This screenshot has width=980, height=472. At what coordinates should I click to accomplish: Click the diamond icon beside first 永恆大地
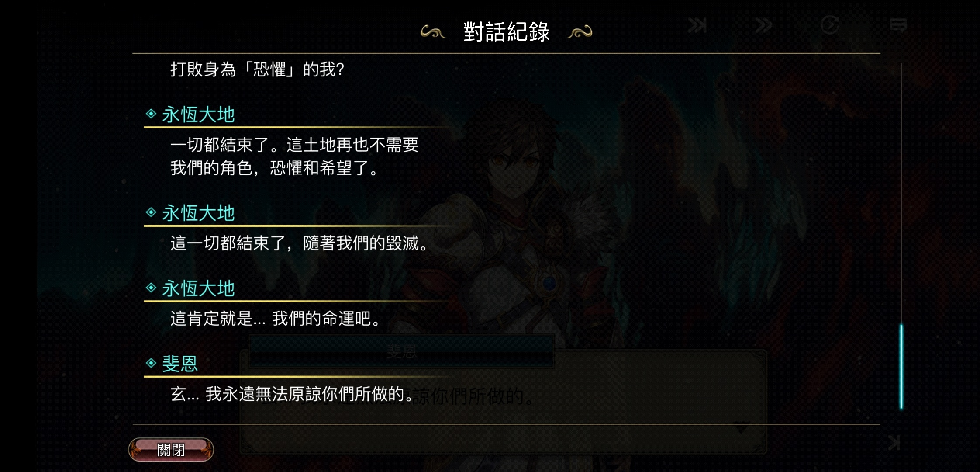[x=151, y=114]
